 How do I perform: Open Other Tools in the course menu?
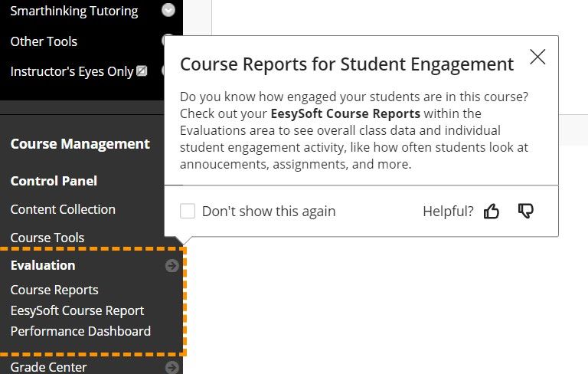[44, 41]
